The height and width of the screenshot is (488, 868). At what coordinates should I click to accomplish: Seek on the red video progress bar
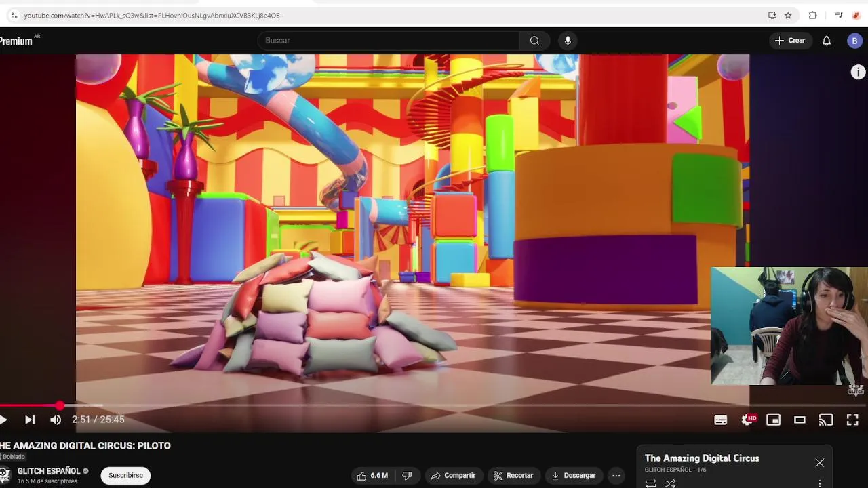click(434, 405)
